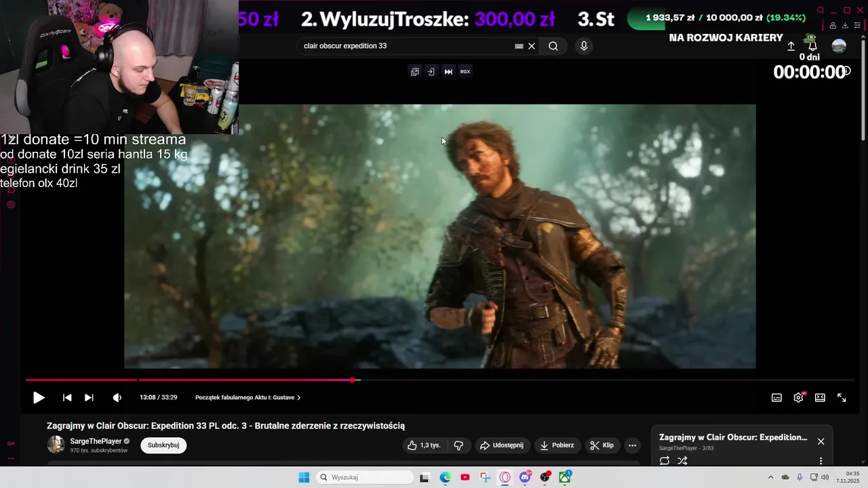868x488 pixels.
Task: Click the red scrubber handle on timeline
Action: 353,380
